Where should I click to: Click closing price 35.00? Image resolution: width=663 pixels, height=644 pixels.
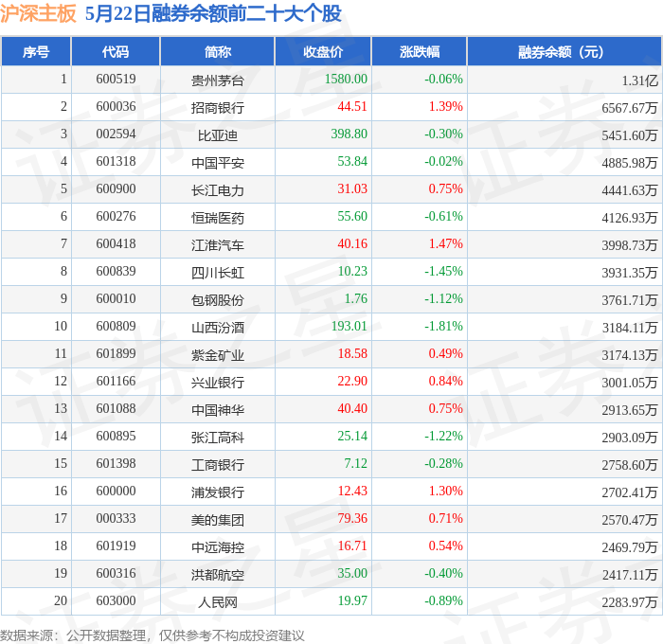pos(352,574)
